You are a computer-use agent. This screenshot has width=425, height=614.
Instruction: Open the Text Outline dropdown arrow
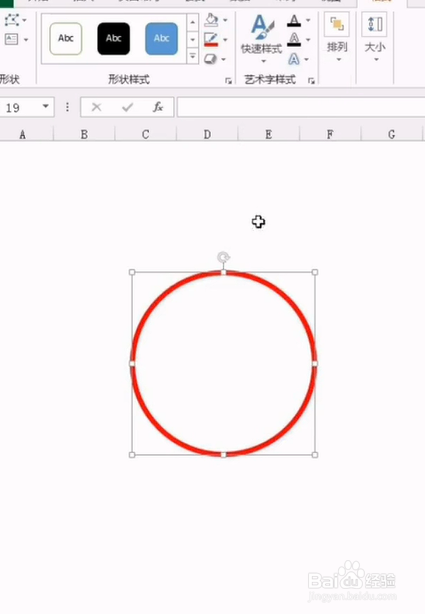point(308,40)
